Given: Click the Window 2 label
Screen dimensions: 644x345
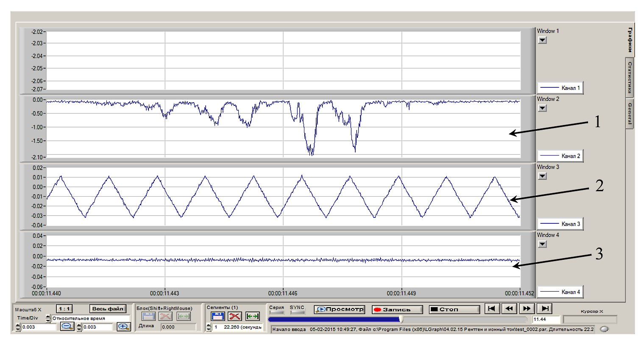Looking at the screenshot, I should [x=548, y=99].
